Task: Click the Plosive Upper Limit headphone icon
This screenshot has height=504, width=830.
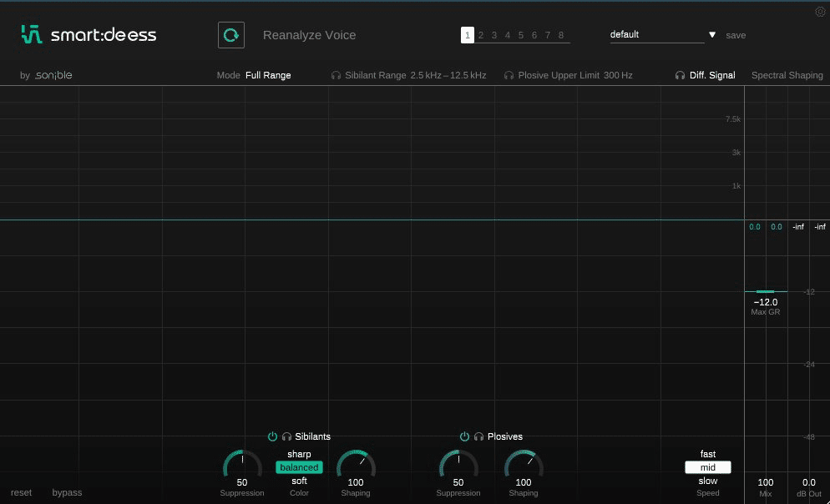Action: (509, 74)
